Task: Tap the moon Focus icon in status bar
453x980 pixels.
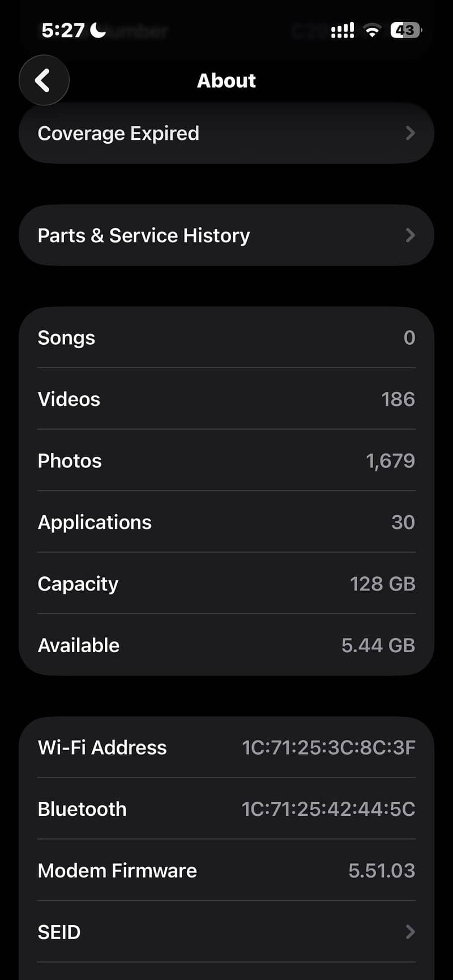Action: (98, 30)
